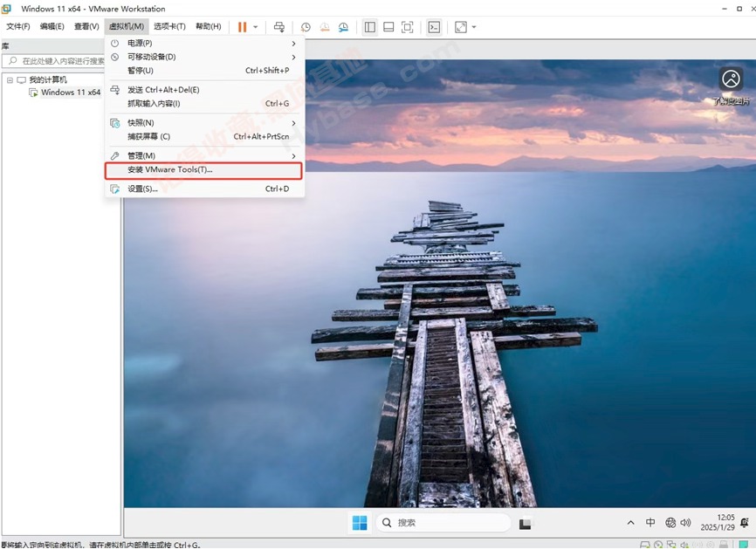Click the guest volume speaker icon

(x=689, y=523)
